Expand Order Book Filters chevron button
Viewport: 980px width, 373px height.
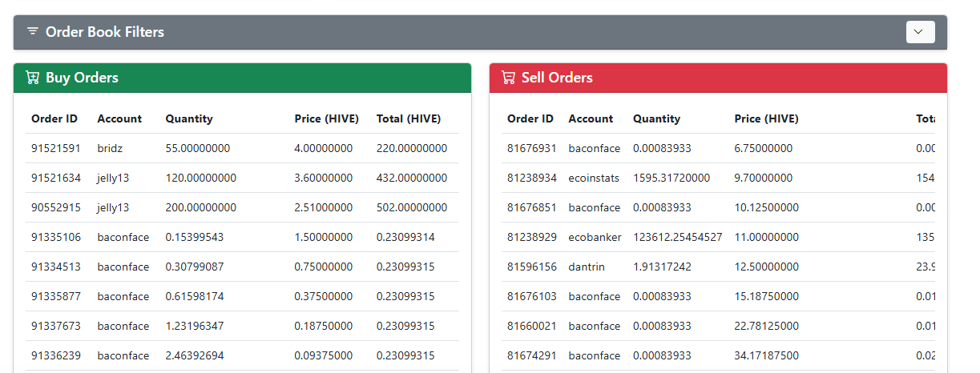click(920, 32)
